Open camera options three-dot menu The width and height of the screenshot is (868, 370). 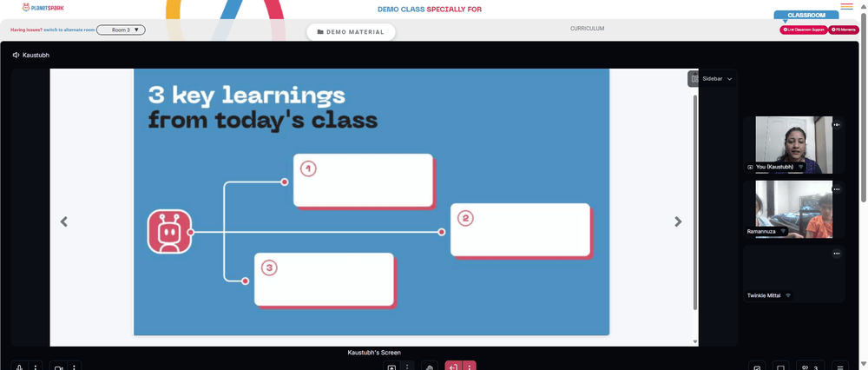pos(74,367)
